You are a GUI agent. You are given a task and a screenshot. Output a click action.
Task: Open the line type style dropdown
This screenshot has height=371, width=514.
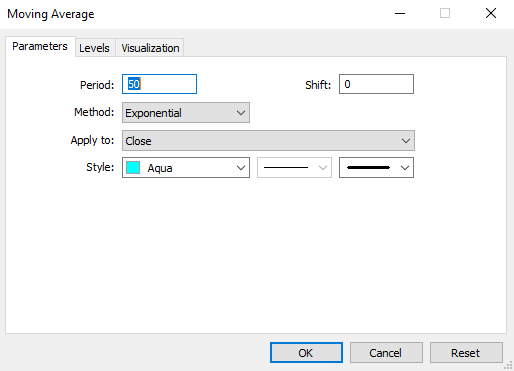click(294, 168)
